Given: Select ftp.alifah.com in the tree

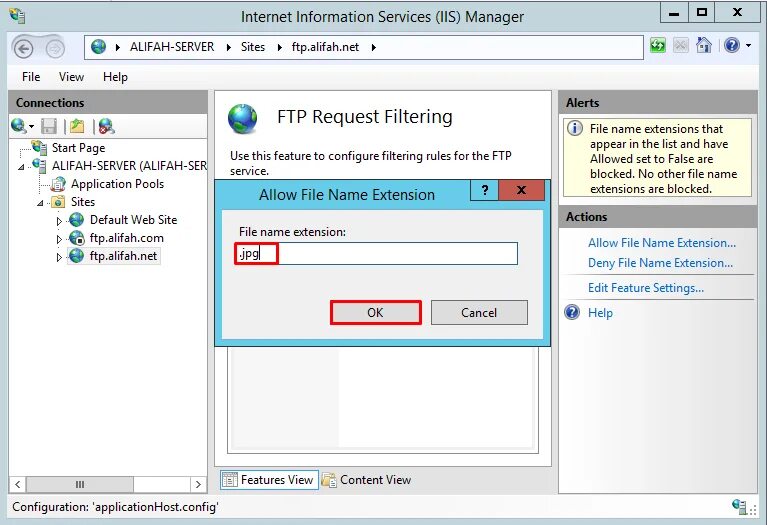Looking at the screenshot, I should (x=126, y=238).
